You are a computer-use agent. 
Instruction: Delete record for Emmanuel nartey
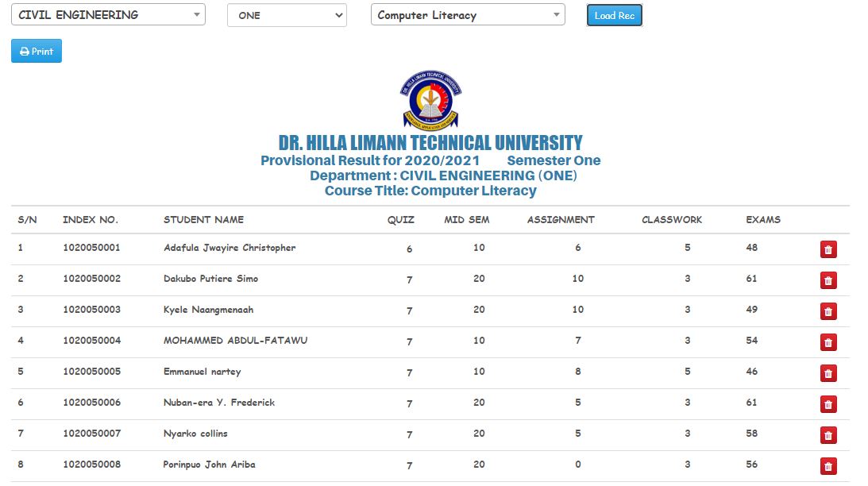tap(828, 374)
